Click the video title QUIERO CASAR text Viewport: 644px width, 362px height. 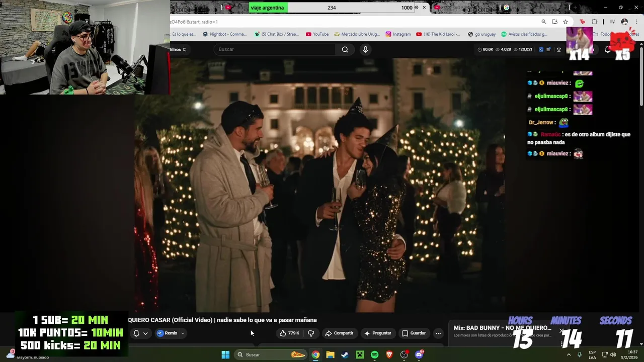point(222,320)
